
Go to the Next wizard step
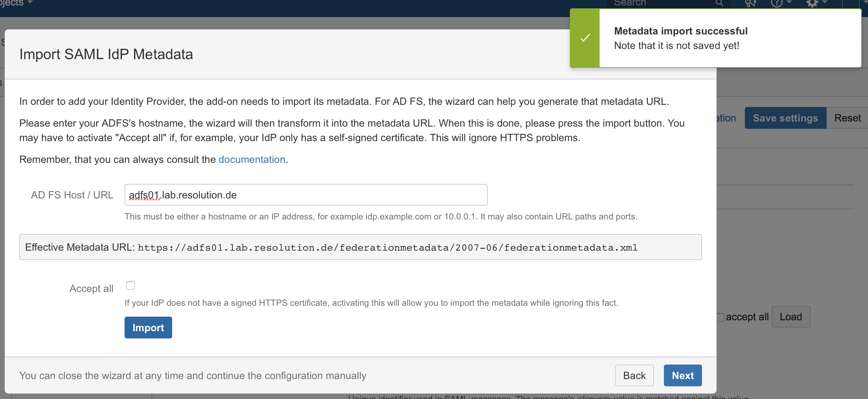(x=683, y=375)
